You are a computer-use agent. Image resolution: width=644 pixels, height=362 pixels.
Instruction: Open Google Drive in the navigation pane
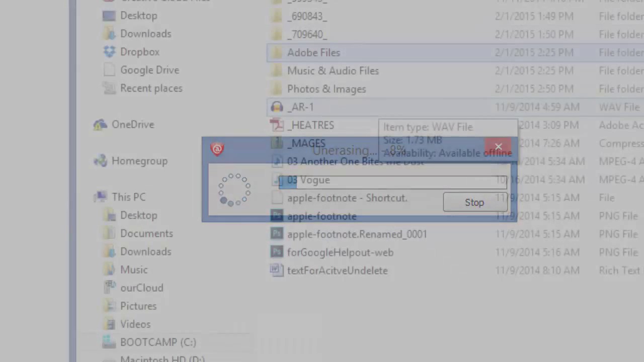pyautogui.click(x=149, y=70)
